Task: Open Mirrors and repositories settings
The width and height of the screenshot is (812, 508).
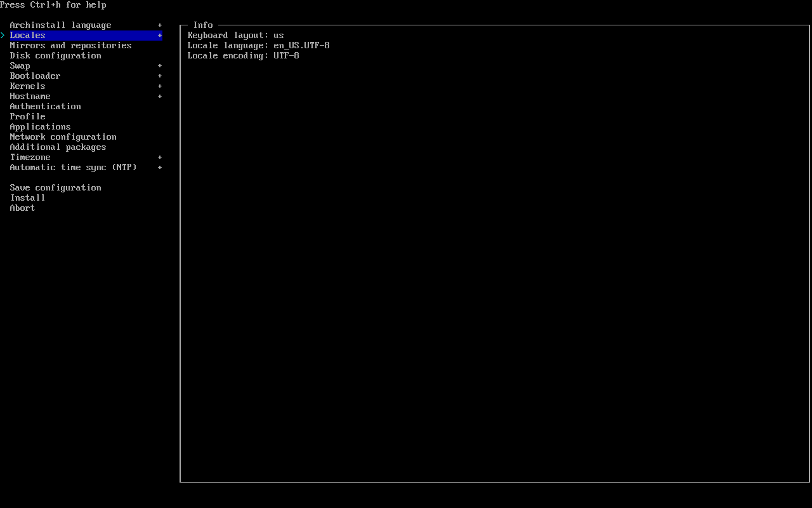Action: click(70, 46)
